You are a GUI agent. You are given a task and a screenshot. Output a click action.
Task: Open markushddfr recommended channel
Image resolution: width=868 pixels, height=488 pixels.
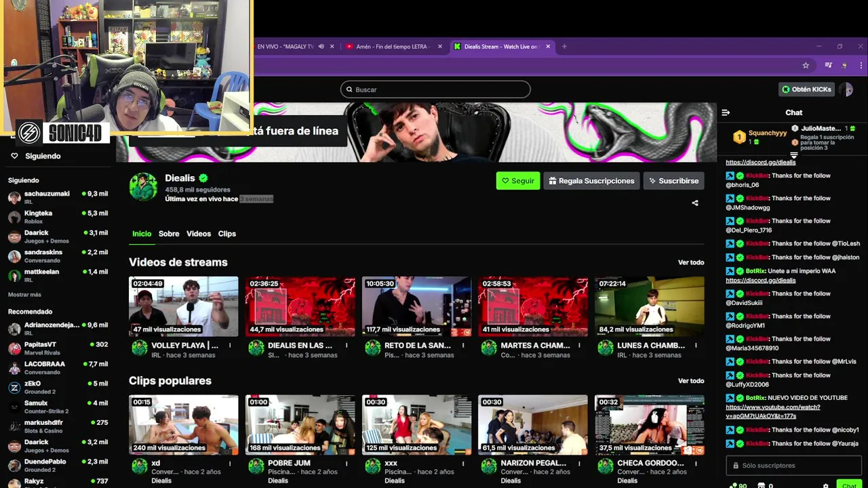click(58, 426)
